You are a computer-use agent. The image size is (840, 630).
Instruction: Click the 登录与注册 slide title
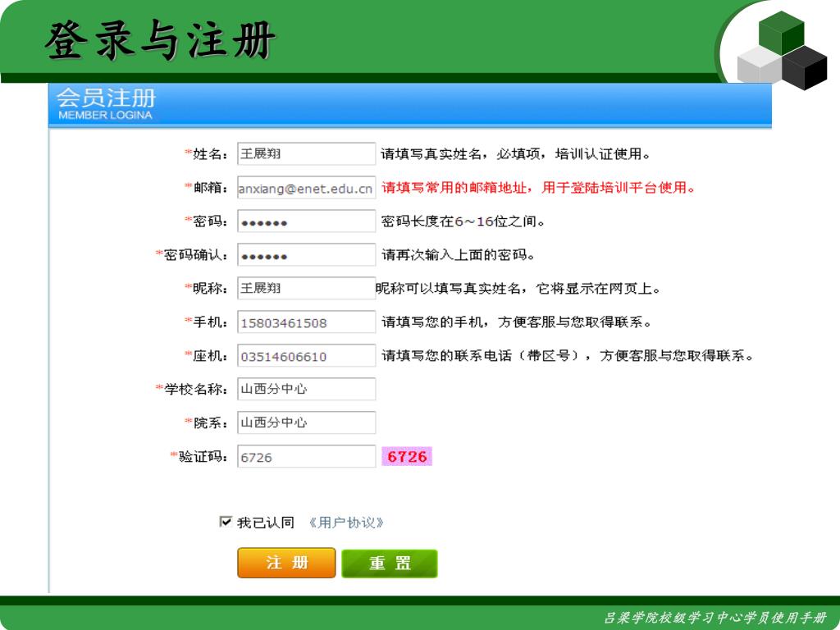click(x=160, y=41)
